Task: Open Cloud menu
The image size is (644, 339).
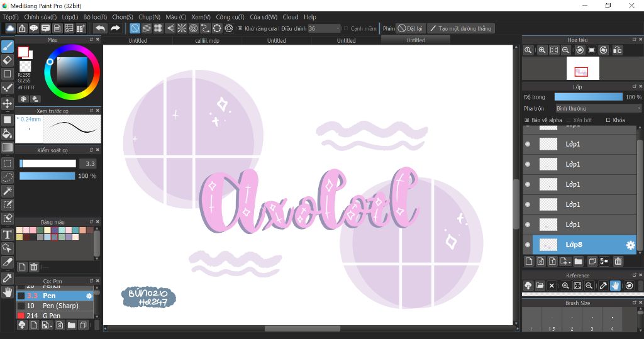Action: click(x=291, y=17)
